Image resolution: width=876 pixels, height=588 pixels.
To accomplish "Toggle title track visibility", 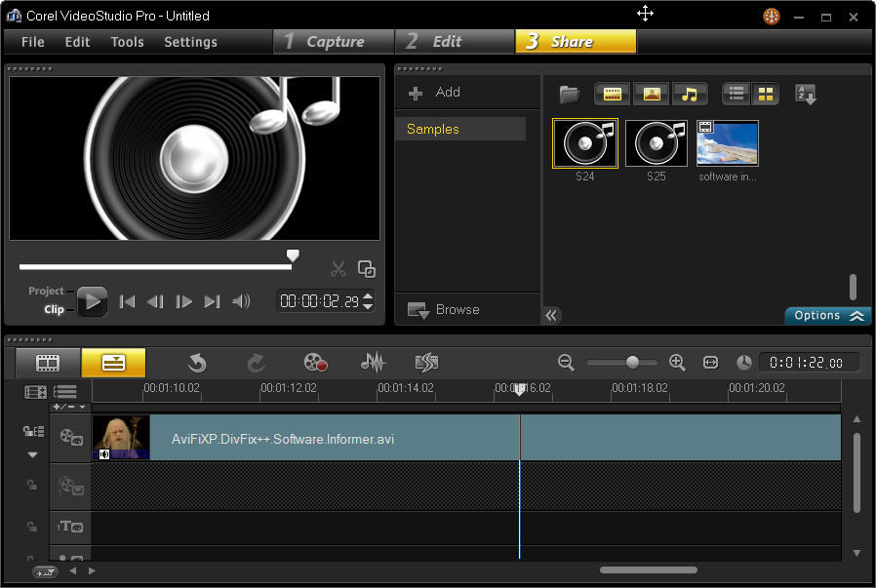I will click(71, 527).
